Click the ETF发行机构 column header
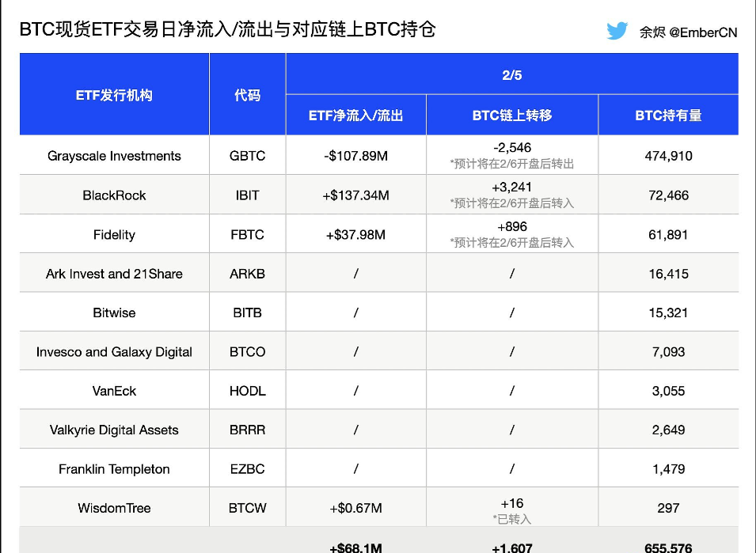 [113, 93]
